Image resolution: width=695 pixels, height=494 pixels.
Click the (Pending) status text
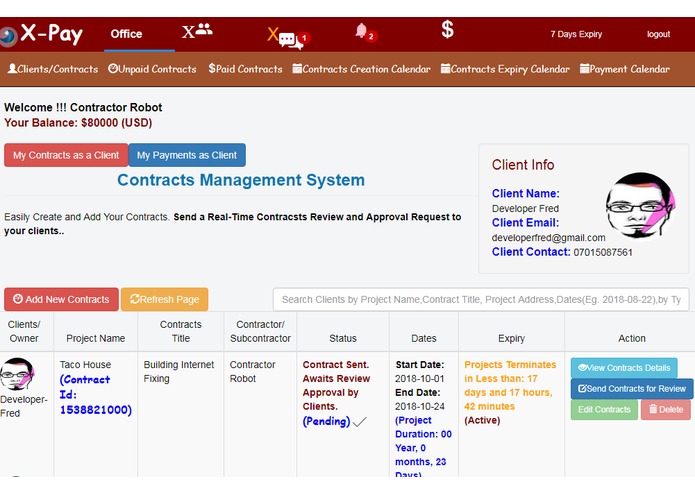326,421
